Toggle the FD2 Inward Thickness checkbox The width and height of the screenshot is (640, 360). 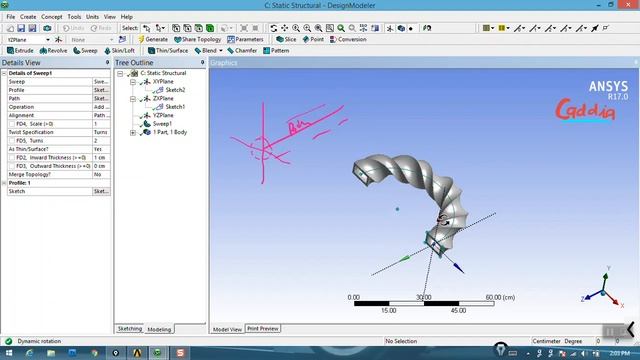click(x=12, y=158)
